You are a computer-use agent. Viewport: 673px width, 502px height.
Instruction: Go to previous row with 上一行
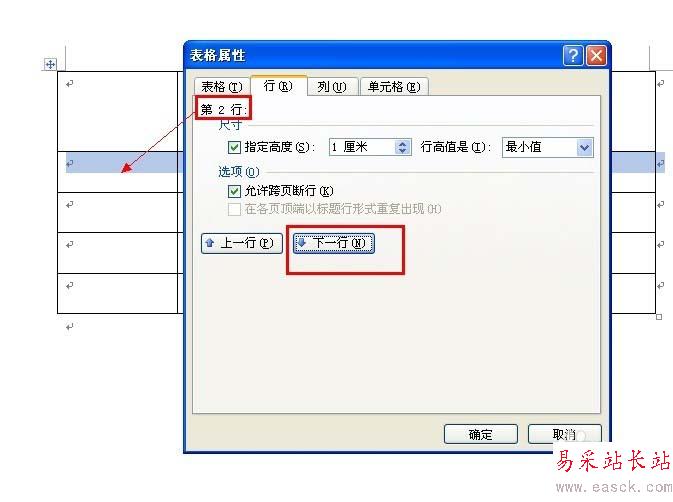pos(242,243)
